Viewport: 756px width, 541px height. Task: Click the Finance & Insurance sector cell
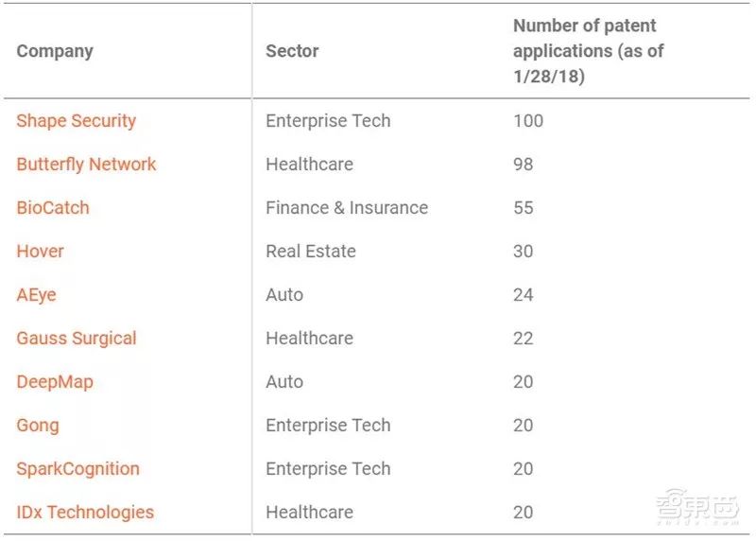click(x=347, y=208)
